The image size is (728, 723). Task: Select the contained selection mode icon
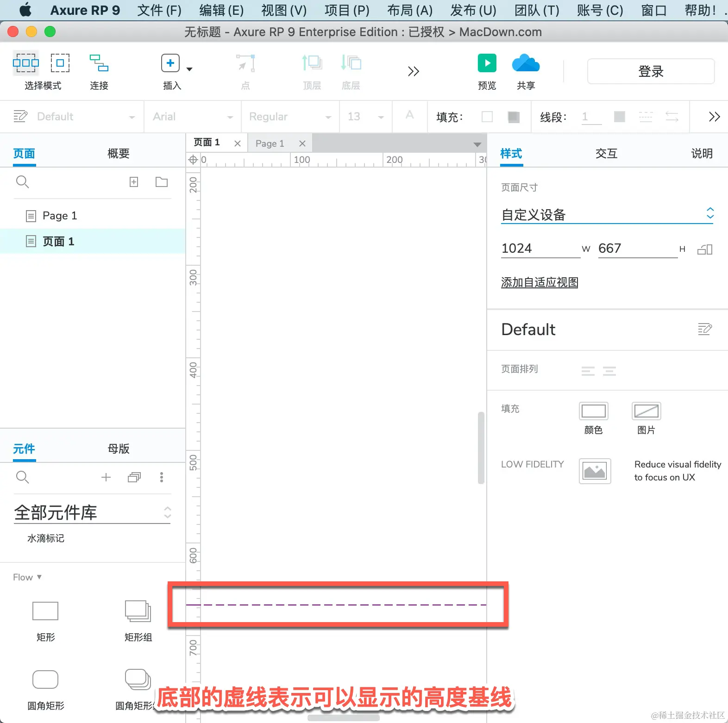pyautogui.click(x=60, y=63)
